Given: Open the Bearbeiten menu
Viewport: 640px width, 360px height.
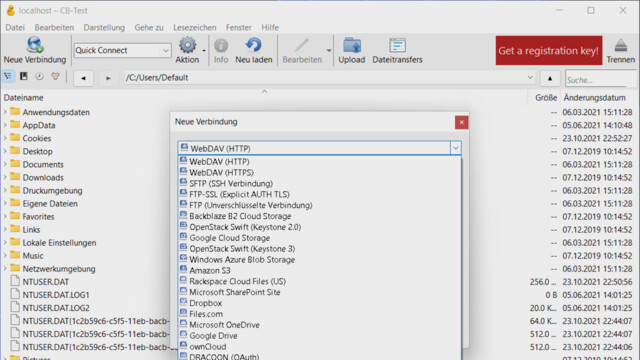Looking at the screenshot, I should pyautogui.click(x=54, y=27).
